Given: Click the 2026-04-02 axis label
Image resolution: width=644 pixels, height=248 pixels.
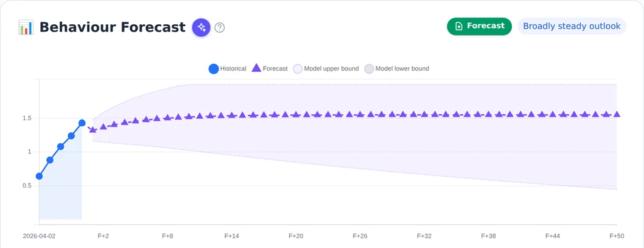Looking at the screenshot, I should tap(39, 236).
